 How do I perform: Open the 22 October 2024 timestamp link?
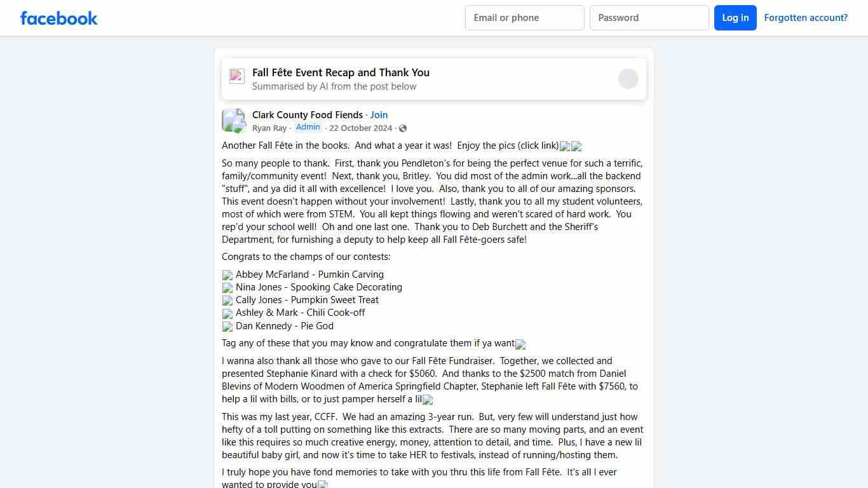[361, 128]
